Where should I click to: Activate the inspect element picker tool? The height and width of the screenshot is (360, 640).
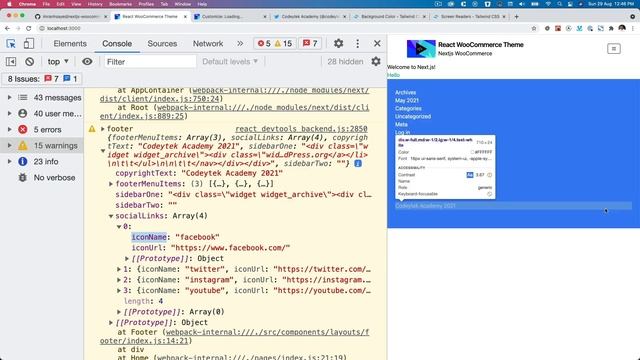[11, 43]
